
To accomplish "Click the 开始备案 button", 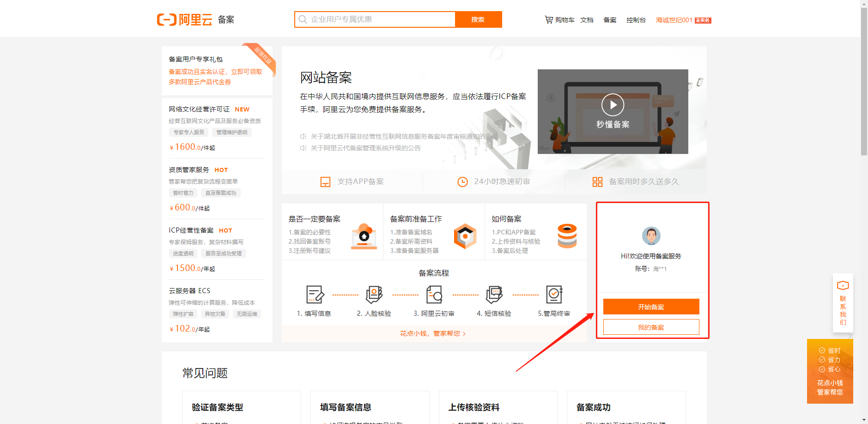I will [651, 307].
